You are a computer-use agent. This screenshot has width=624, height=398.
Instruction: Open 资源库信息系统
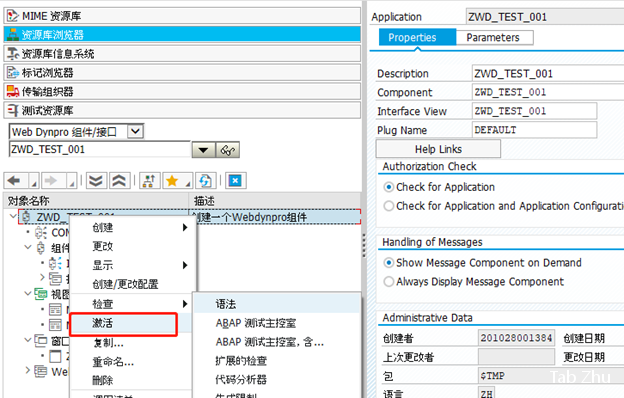(x=182, y=53)
